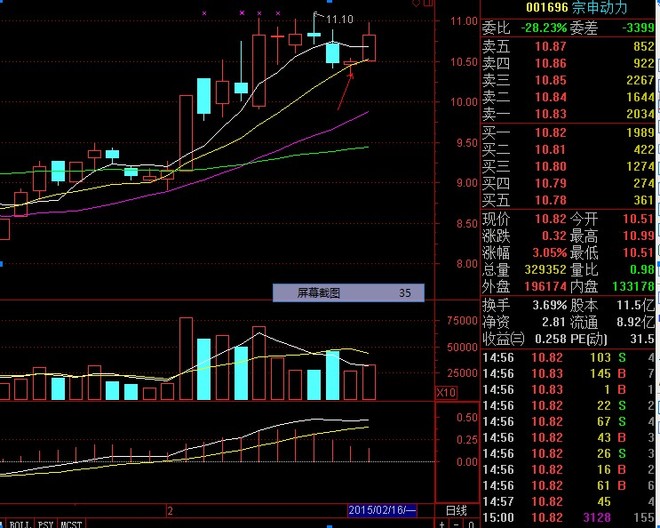Click the 涨跌 value 0.32
This screenshot has width=660, height=528.
click(x=554, y=236)
